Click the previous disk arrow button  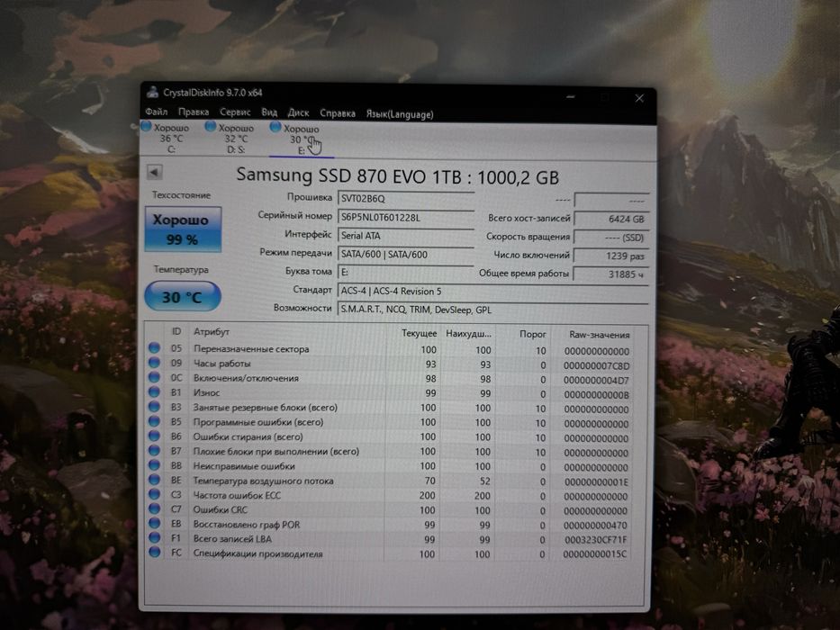(x=154, y=172)
